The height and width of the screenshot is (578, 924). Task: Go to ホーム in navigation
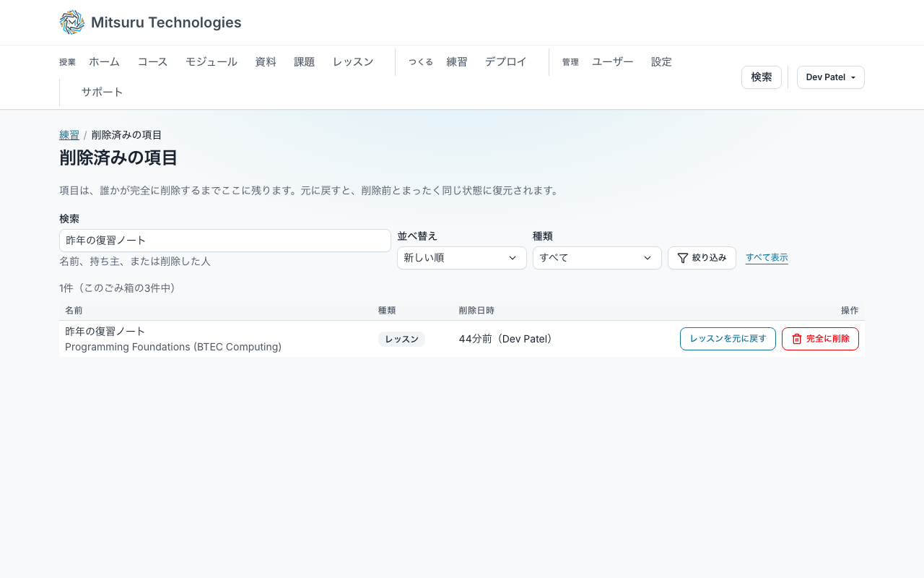pyautogui.click(x=105, y=62)
